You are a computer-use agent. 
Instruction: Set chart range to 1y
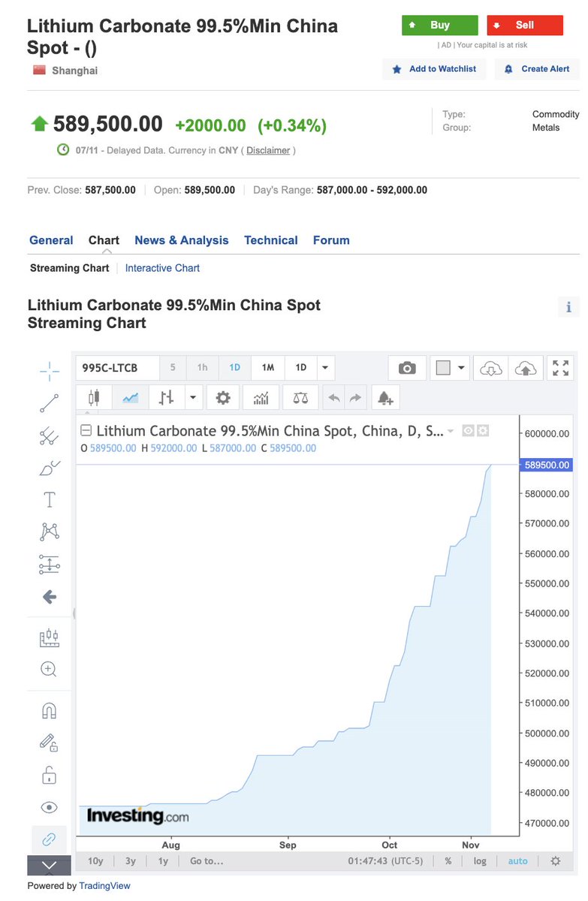(x=163, y=861)
